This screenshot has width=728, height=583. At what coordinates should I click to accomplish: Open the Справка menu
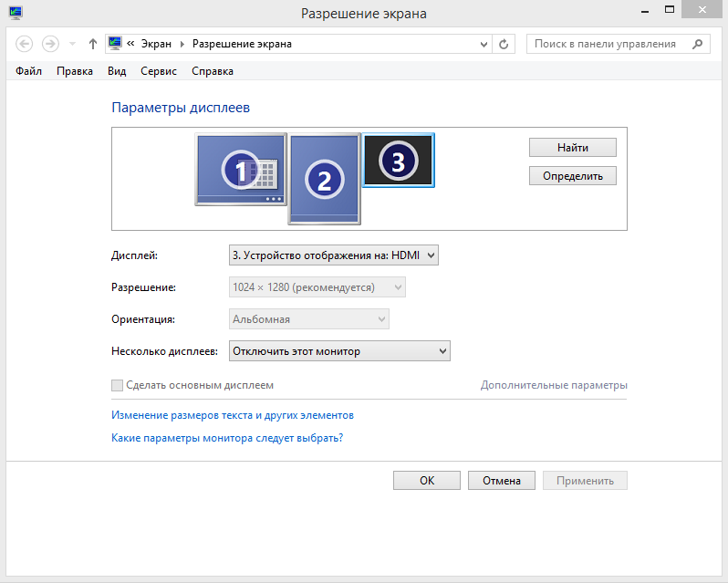click(213, 71)
